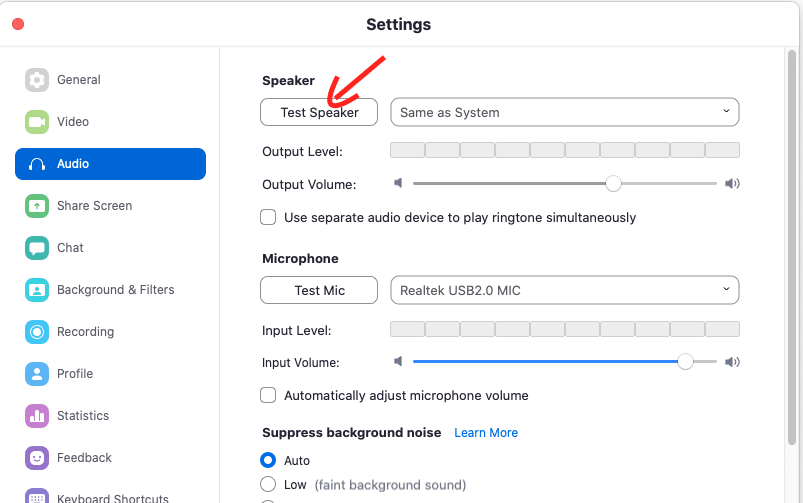803x503 pixels.
Task: Click the Chat bubble icon
Action: [x=37, y=248]
